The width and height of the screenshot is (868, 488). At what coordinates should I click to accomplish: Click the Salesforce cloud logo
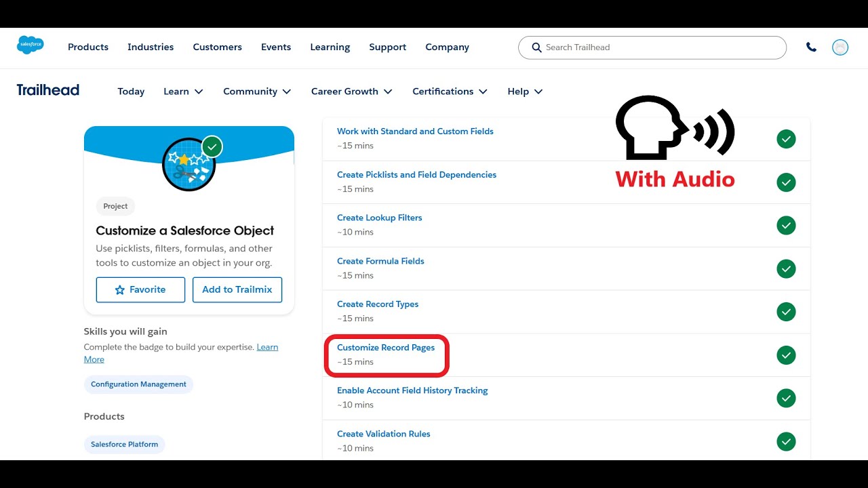(x=31, y=45)
